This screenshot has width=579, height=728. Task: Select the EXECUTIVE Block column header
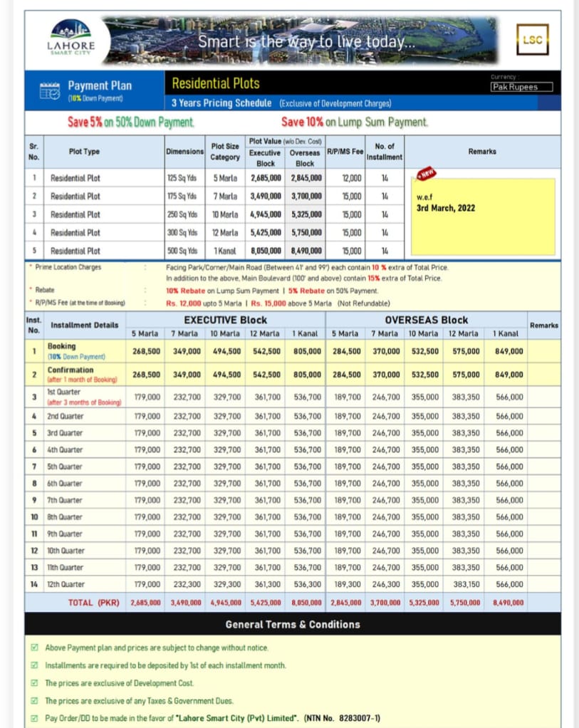225,320
